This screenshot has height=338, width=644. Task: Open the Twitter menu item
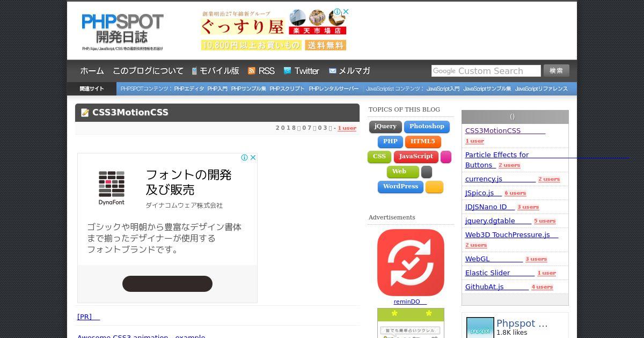click(306, 71)
